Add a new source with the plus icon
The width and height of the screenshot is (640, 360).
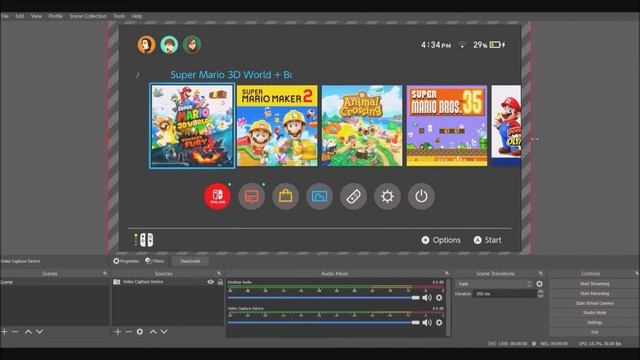pyautogui.click(x=118, y=332)
